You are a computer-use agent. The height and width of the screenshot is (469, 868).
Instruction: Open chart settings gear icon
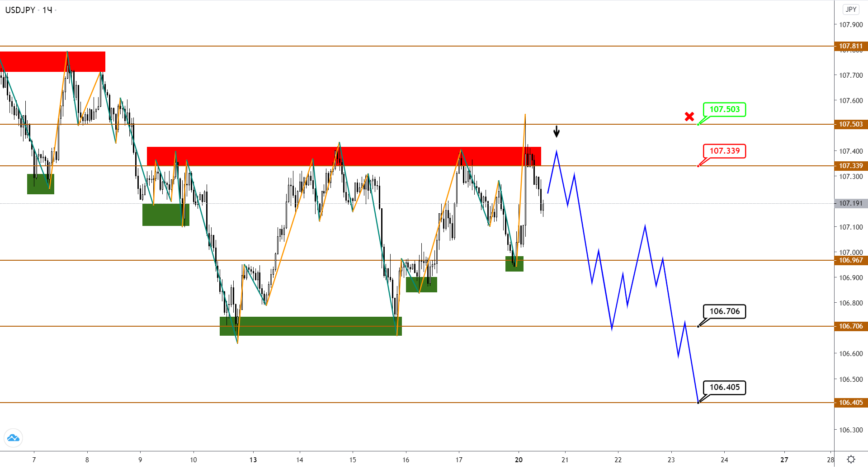pos(851,460)
